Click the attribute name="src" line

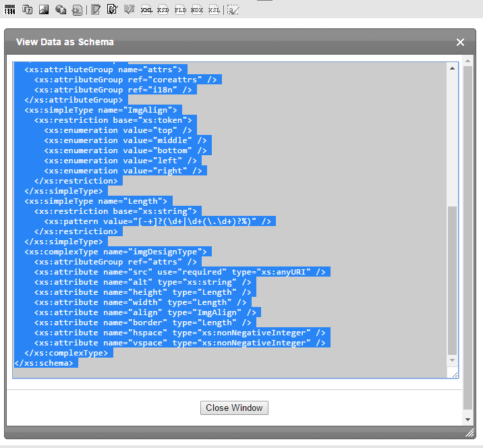pyautogui.click(x=180, y=272)
